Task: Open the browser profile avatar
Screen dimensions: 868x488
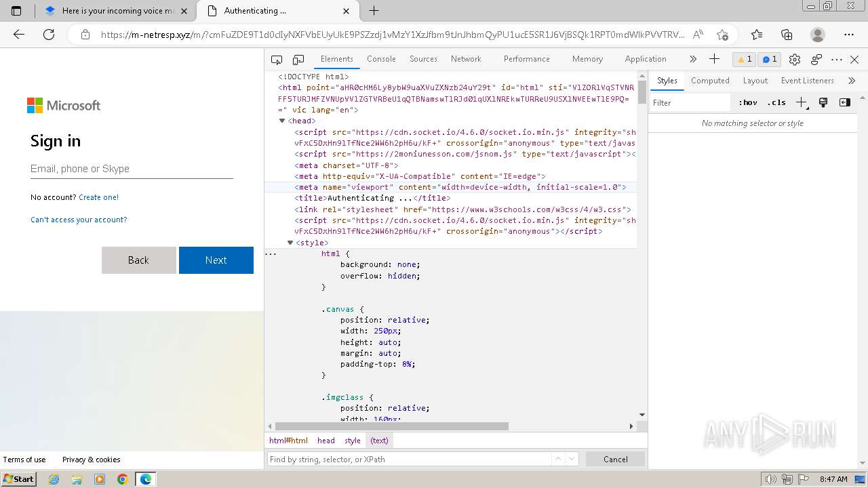Action: click(x=818, y=35)
